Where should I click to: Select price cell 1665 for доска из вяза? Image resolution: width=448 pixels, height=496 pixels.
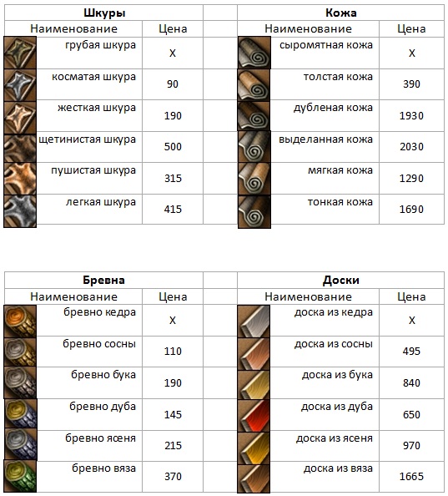(x=411, y=477)
